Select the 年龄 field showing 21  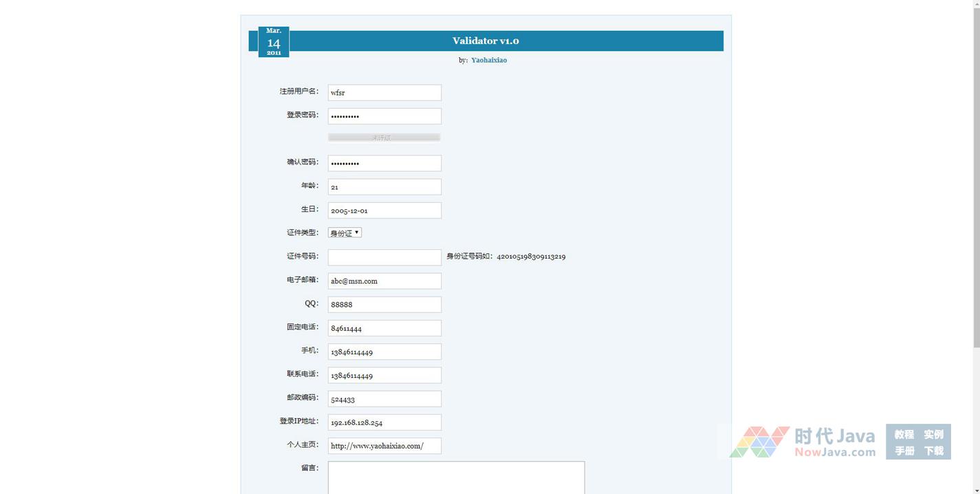coord(384,187)
